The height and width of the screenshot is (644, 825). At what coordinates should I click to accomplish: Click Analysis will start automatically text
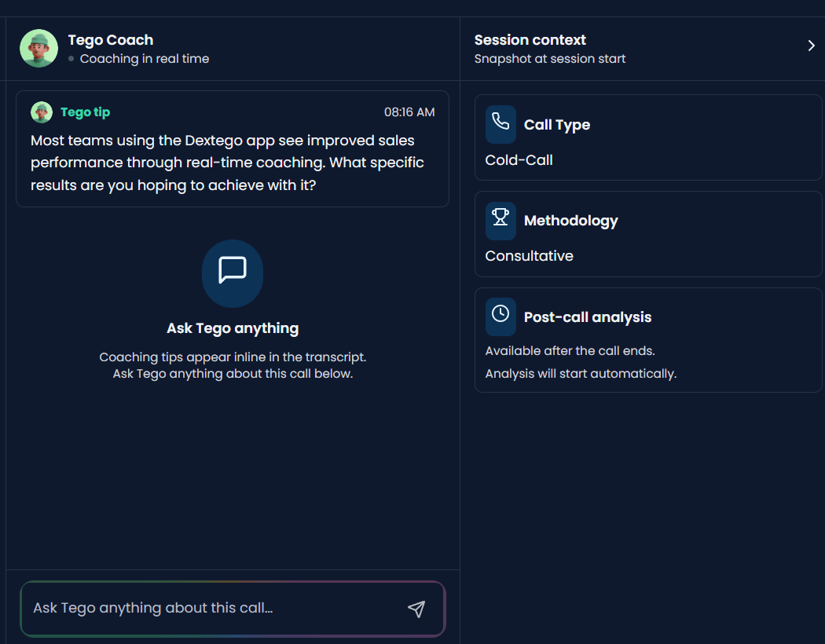click(x=581, y=374)
